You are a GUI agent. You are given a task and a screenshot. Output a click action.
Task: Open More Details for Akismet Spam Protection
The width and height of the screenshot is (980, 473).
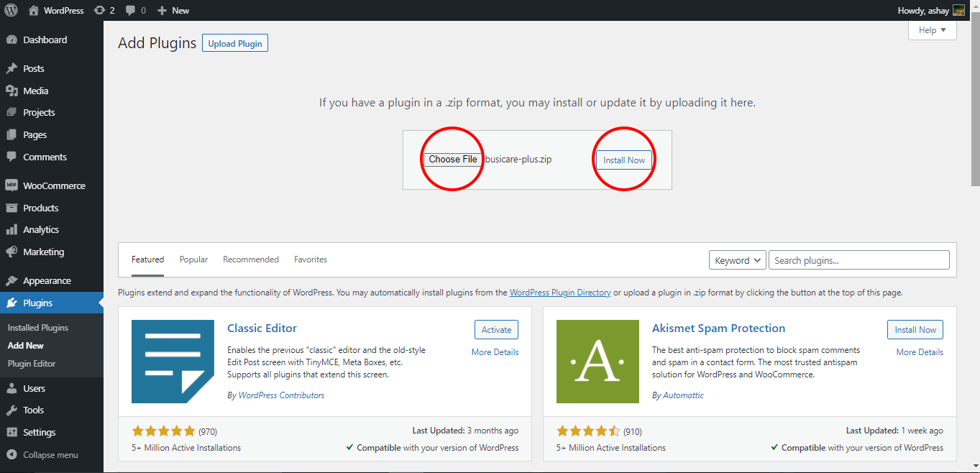point(920,352)
